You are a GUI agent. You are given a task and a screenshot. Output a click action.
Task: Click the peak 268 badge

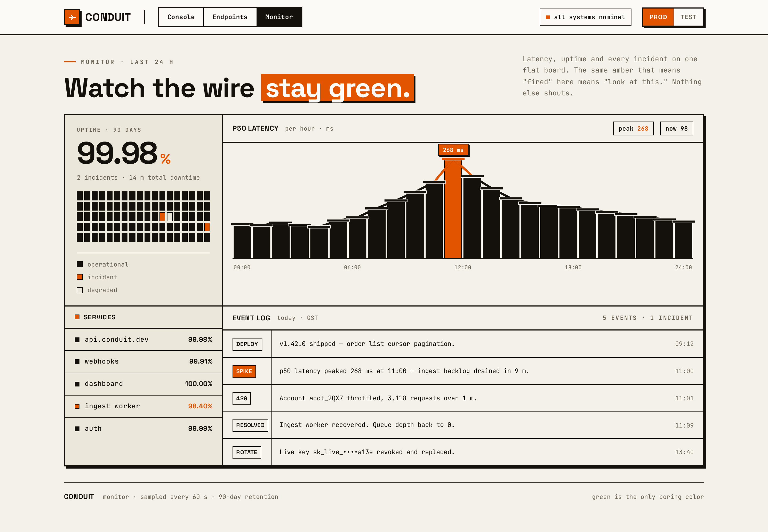[633, 129]
